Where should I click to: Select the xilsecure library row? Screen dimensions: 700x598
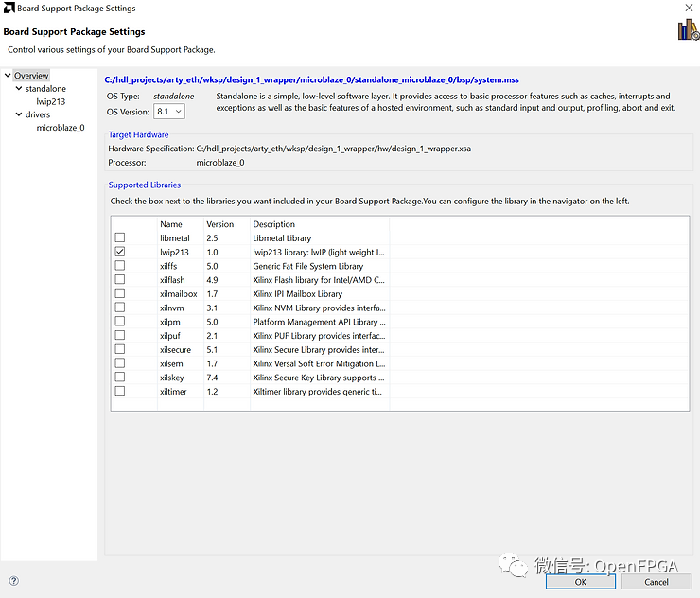(175, 350)
